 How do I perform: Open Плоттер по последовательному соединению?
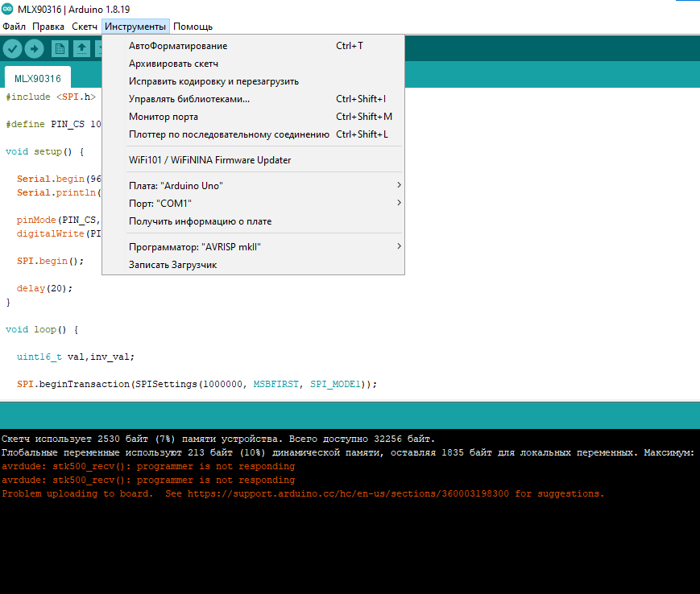click(253, 134)
